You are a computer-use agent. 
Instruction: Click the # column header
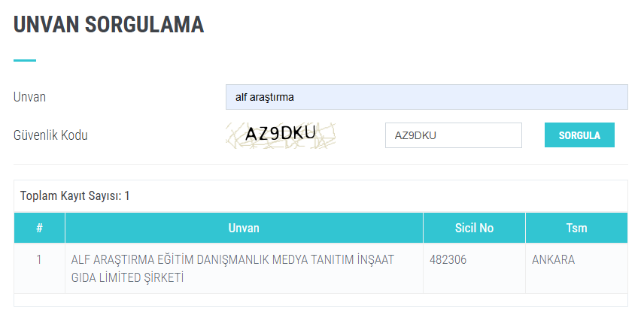point(39,228)
